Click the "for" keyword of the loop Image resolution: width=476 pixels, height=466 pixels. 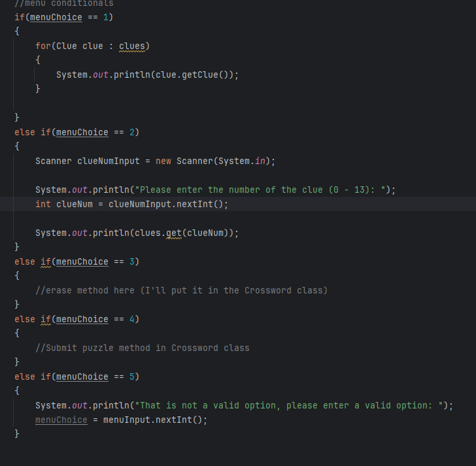click(x=42, y=46)
